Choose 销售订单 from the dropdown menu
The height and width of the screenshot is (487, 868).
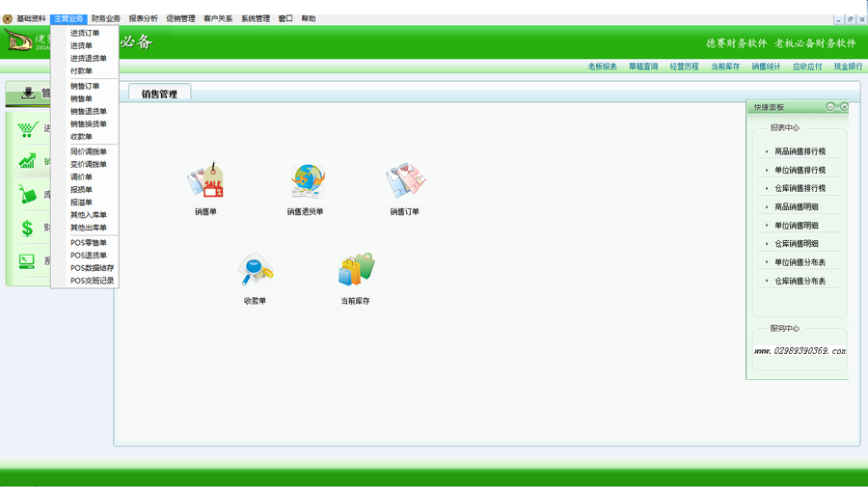(x=85, y=87)
